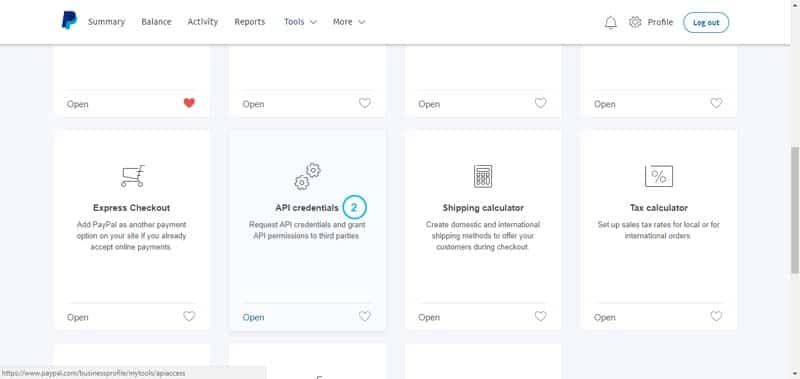
Task: Go to Summary tab
Action: click(x=106, y=22)
